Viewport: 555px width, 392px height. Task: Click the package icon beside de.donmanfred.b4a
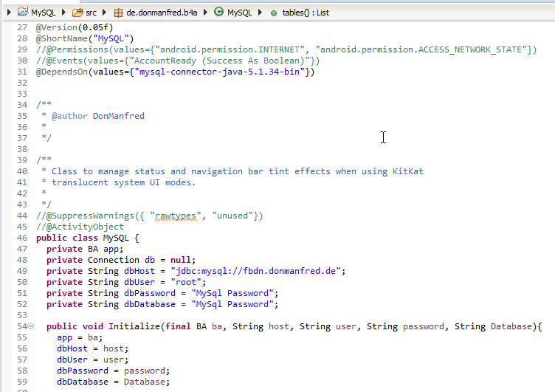pyautogui.click(x=118, y=13)
